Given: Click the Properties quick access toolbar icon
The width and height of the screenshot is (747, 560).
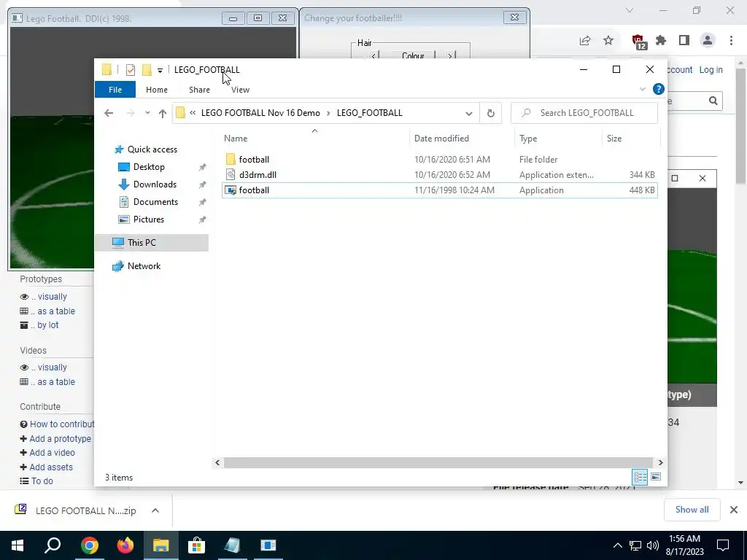Looking at the screenshot, I should [130, 70].
